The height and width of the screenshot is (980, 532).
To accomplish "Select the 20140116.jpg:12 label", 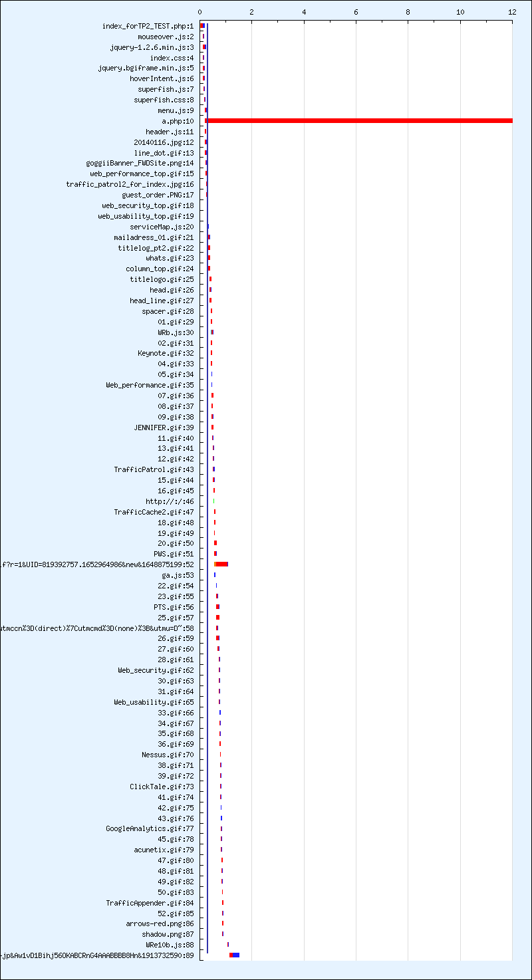I will point(164,142).
